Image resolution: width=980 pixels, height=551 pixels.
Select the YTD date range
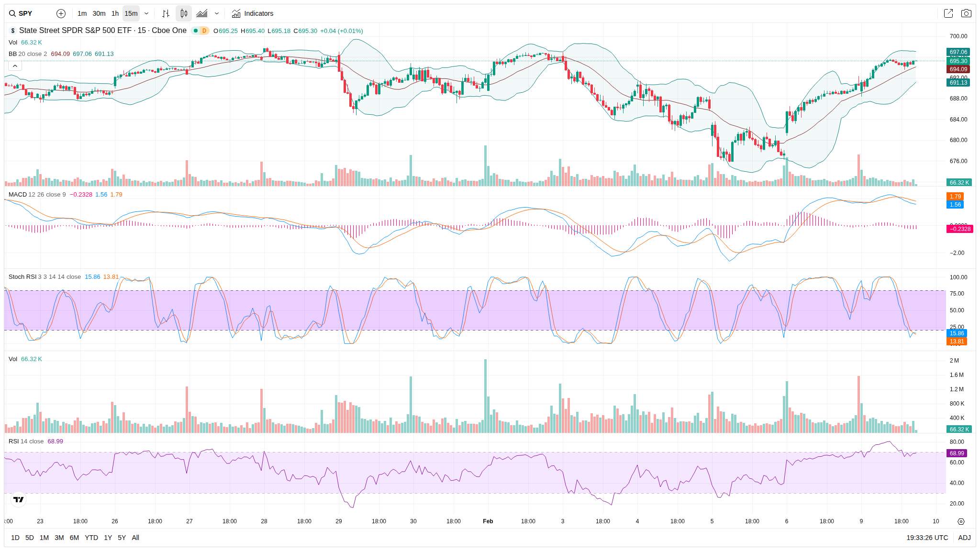91,538
